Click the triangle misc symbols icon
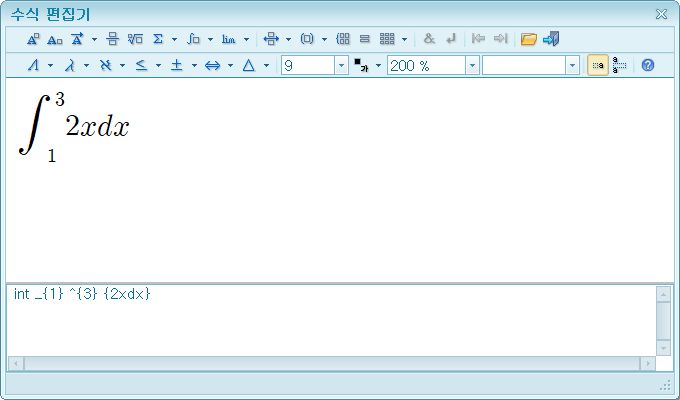 [248, 66]
